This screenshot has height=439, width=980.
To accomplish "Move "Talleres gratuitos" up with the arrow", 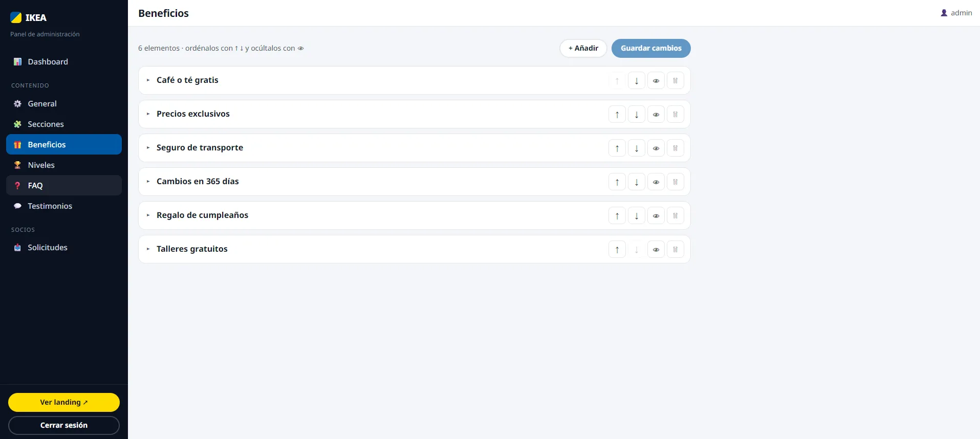I will pos(617,249).
